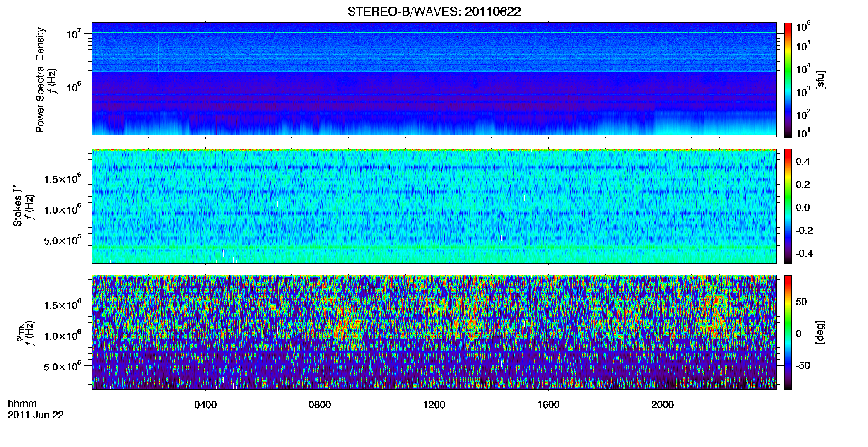Image resolution: width=868 pixels, height=447 pixels.
Task: Click the 0.4 value on Stokes colorbar
Action: coord(803,162)
